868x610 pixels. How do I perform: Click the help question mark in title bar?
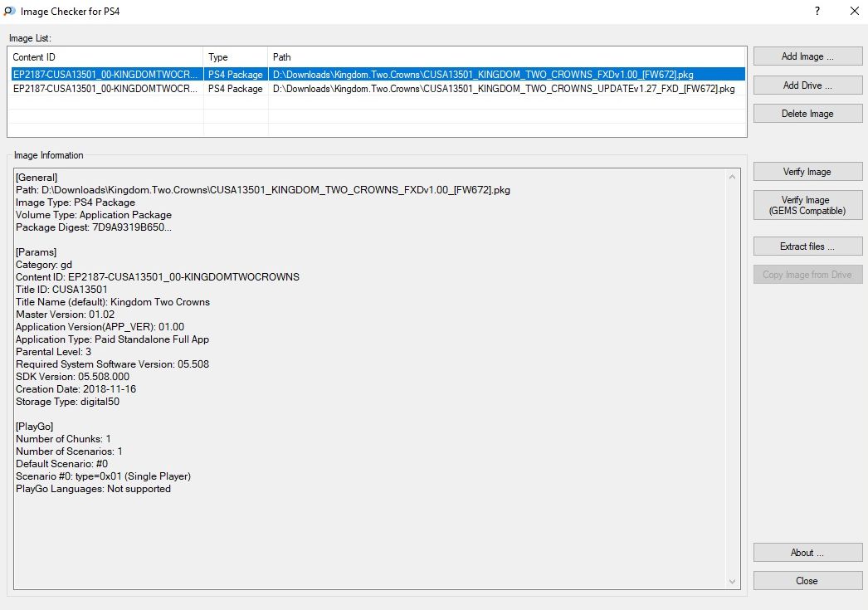coord(817,11)
